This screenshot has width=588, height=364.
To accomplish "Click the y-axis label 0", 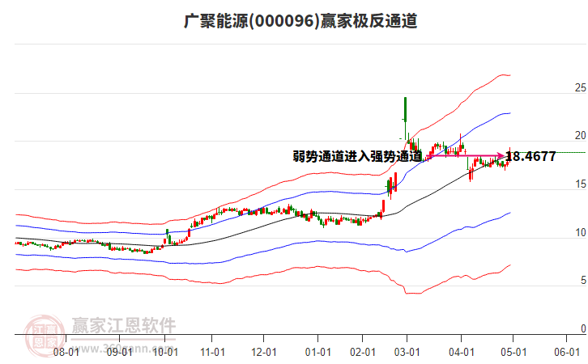I will click(x=583, y=328).
